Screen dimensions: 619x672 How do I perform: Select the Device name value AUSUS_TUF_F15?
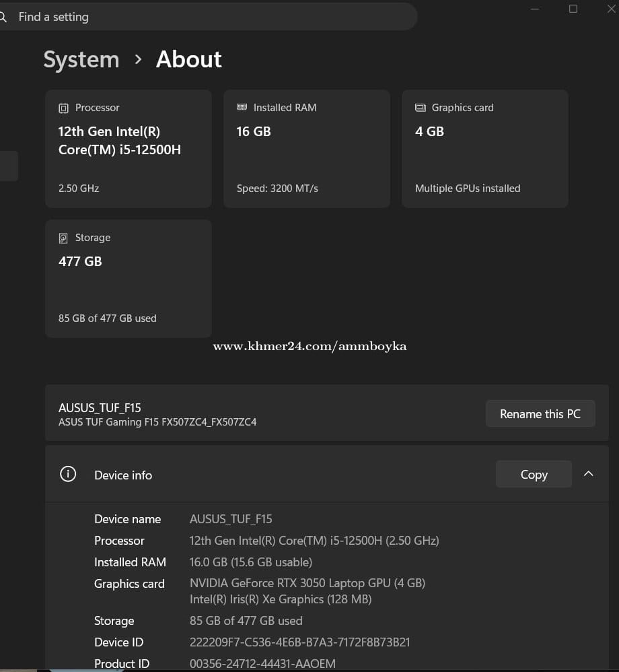tap(231, 519)
